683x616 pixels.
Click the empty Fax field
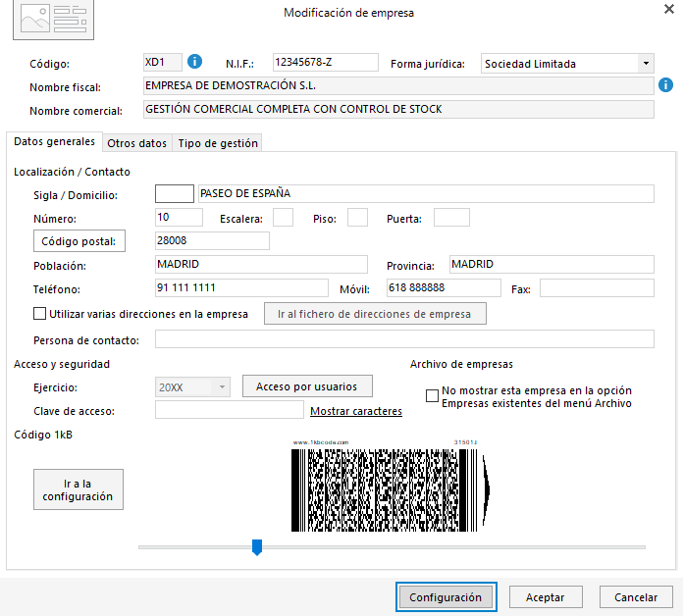pos(597,287)
